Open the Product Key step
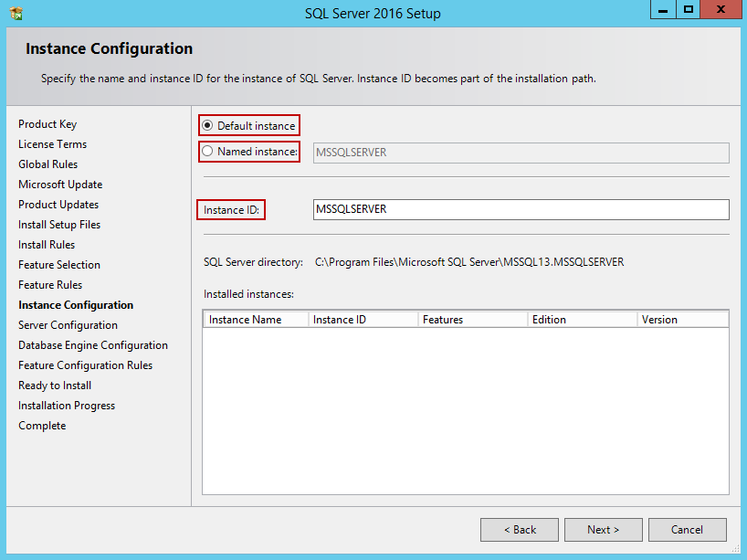 click(47, 124)
